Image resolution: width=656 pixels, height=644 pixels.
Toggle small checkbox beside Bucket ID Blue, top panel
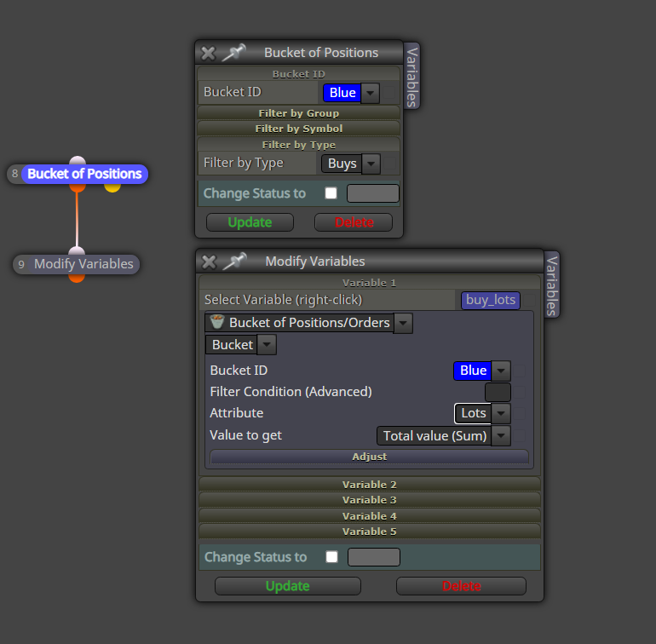[389, 93]
